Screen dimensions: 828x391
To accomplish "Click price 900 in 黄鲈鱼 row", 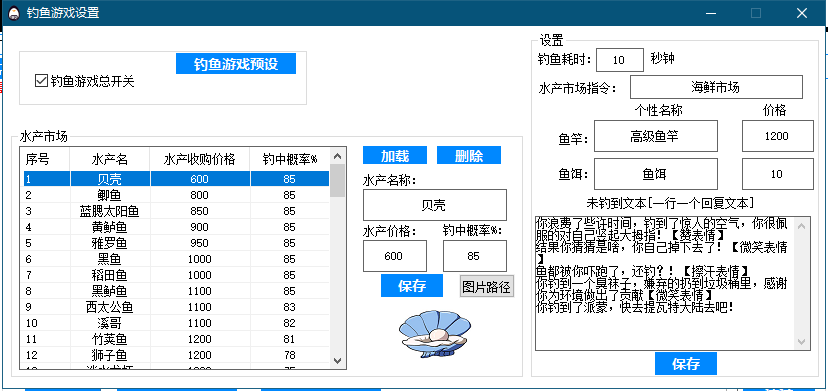I will click(200, 227).
